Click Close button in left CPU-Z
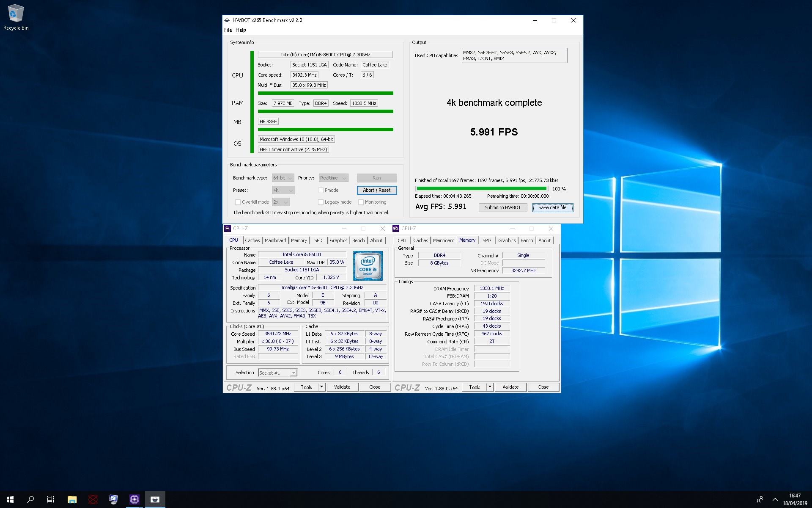The width and height of the screenshot is (812, 508). click(375, 387)
